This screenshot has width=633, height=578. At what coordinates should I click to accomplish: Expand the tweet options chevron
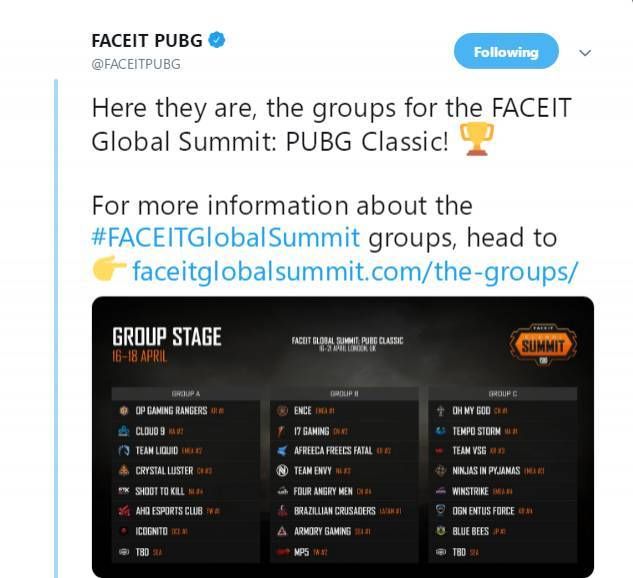tap(586, 53)
